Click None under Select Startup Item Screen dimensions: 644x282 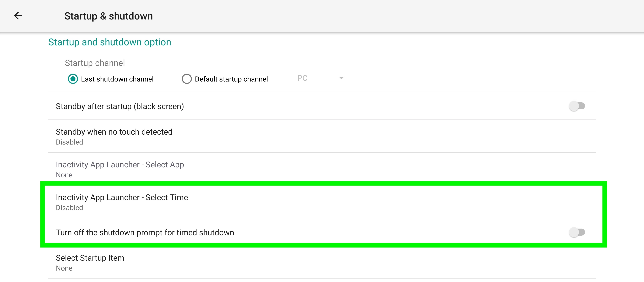click(64, 268)
